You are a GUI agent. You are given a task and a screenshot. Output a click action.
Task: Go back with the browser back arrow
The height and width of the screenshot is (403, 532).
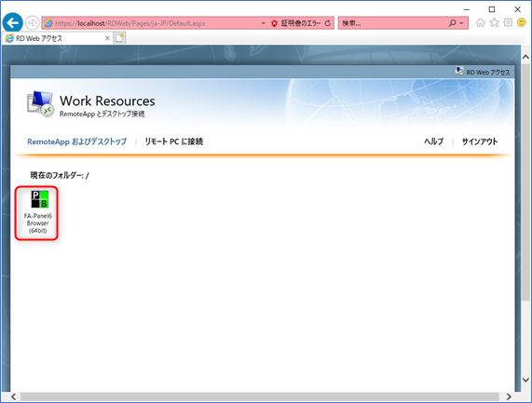tap(13, 23)
